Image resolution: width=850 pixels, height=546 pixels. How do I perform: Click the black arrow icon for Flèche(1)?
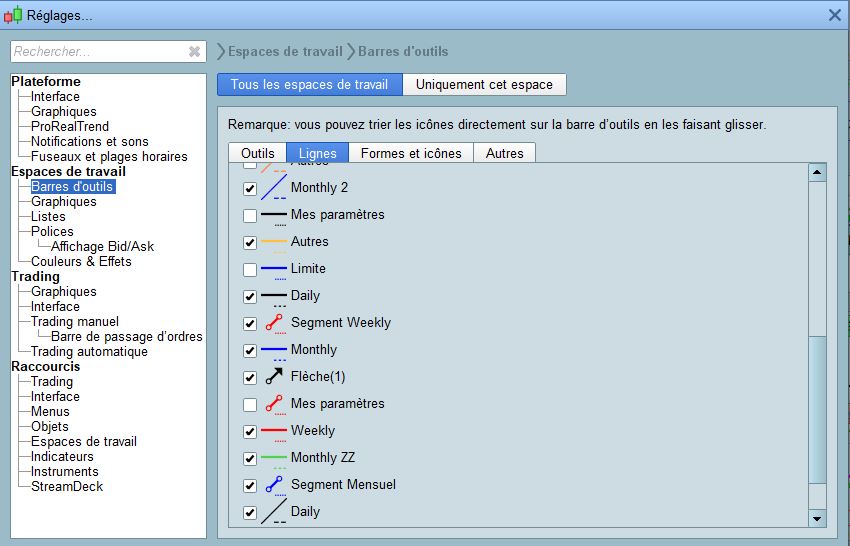pyautogui.click(x=273, y=377)
